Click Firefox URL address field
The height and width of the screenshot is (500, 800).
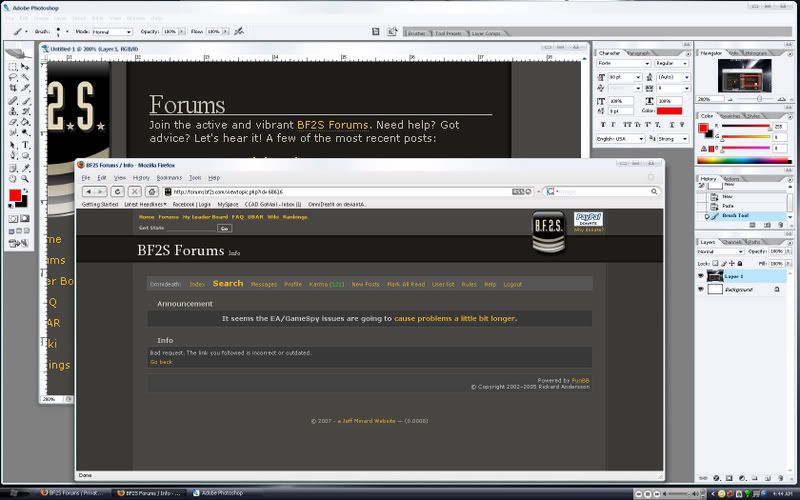click(x=342, y=191)
